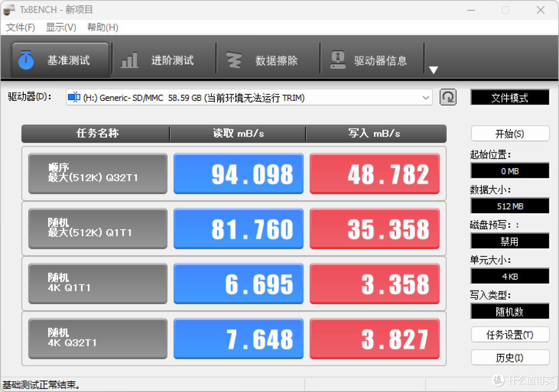The width and height of the screenshot is (559, 392).
Task: Close the TxBENCH window
Action: pyautogui.click(x=540, y=10)
